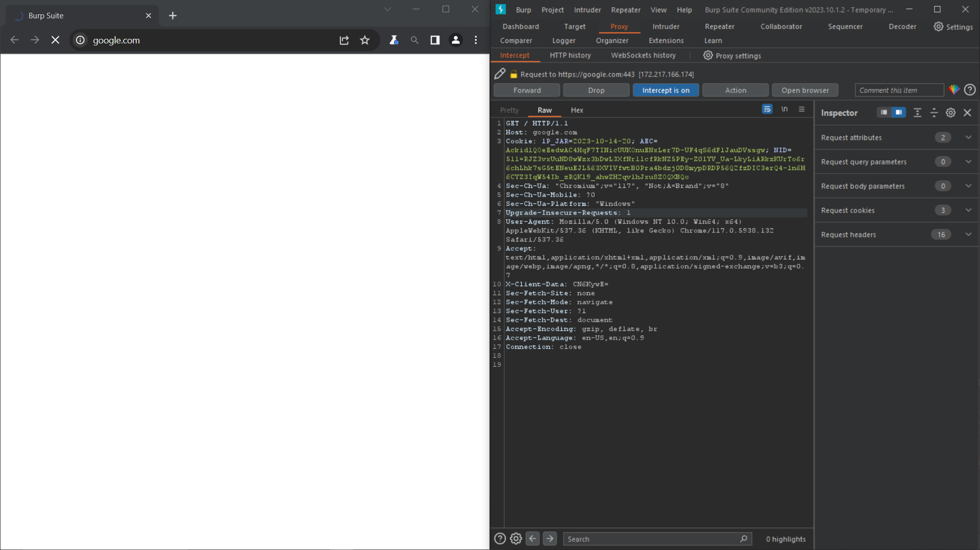
Task: Click the help question mark near comment box
Action: pyautogui.click(x=970, y=90)
